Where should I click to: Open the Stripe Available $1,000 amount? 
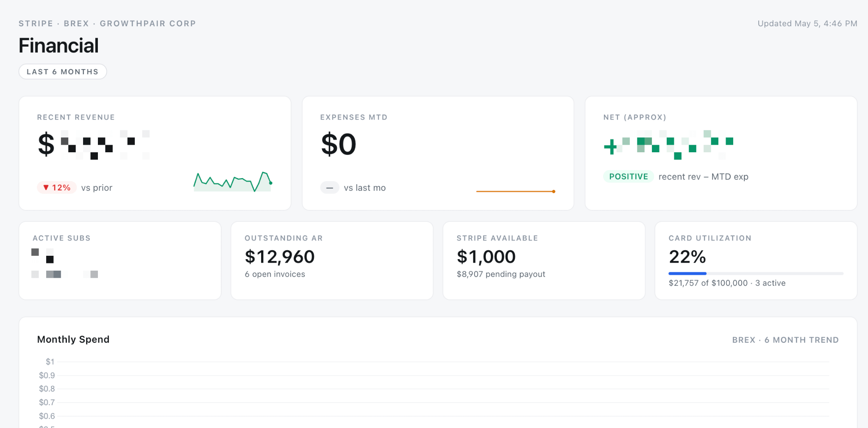486,257
